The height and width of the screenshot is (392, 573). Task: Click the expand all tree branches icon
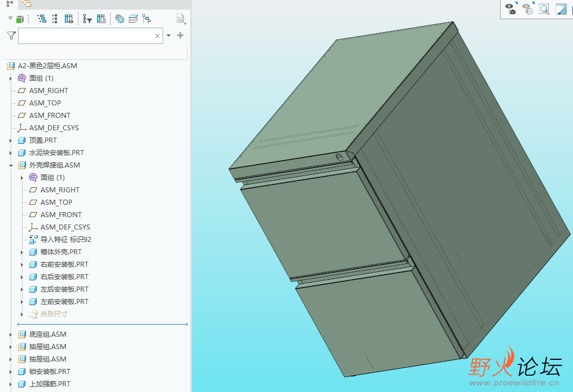(42, 19)
